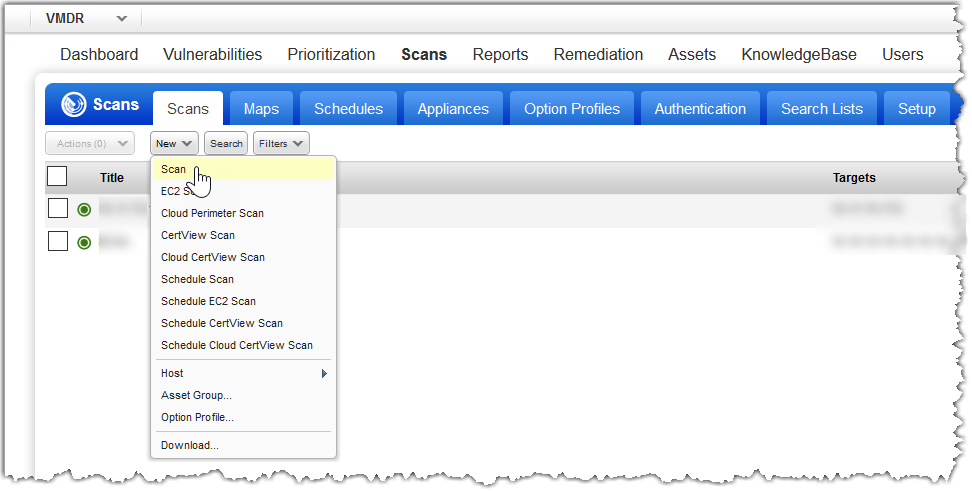Image resolution: width=972 pixels, height=491 pixels.
Task: Switch to the Setup tab
Action: 917,108
